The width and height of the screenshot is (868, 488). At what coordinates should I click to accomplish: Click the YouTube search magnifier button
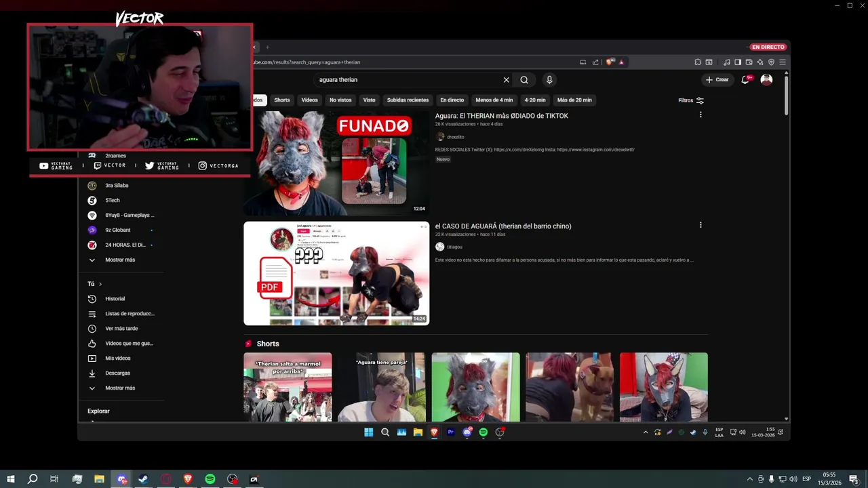(524, 80)
